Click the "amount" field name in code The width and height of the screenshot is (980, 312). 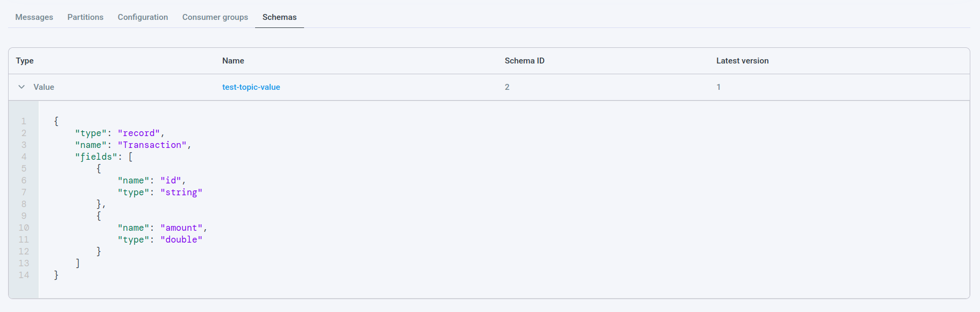(181, 228)
